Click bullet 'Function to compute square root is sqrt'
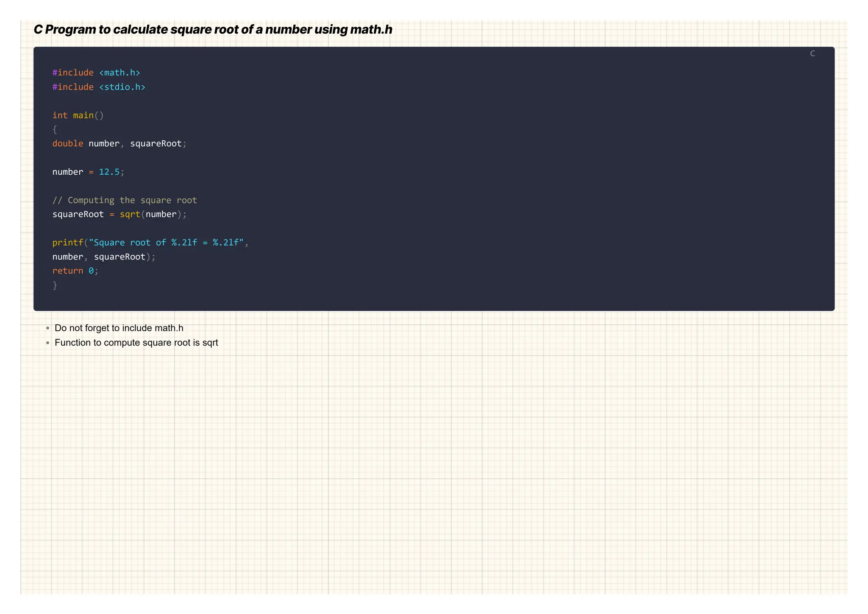Image resolution: width=868 pixels, height=614 pixels. (136, 343)
